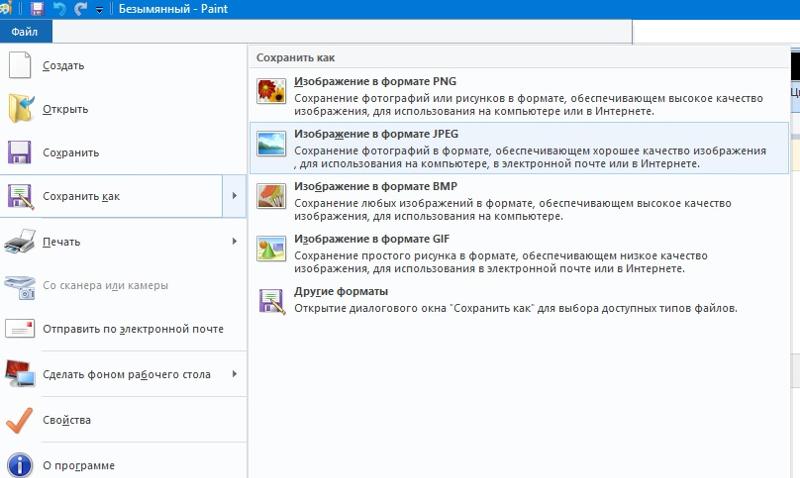
Task: Click the undo arrow in the title bar
Action: coord(60,9)
